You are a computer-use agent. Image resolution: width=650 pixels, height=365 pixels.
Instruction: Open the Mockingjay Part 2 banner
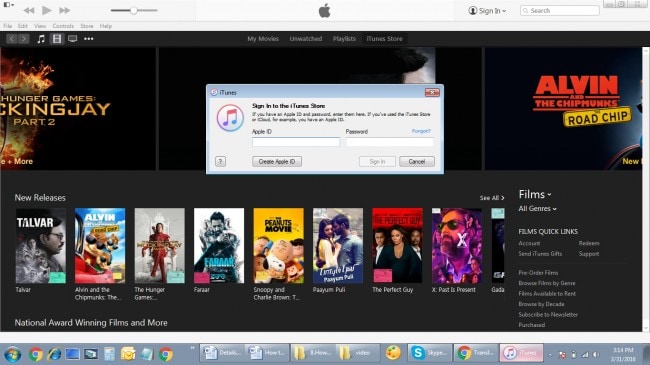(x=78, y=109)
